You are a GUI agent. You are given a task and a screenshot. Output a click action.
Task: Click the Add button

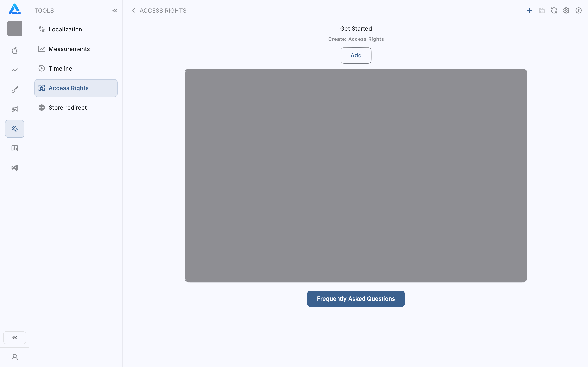356,55
